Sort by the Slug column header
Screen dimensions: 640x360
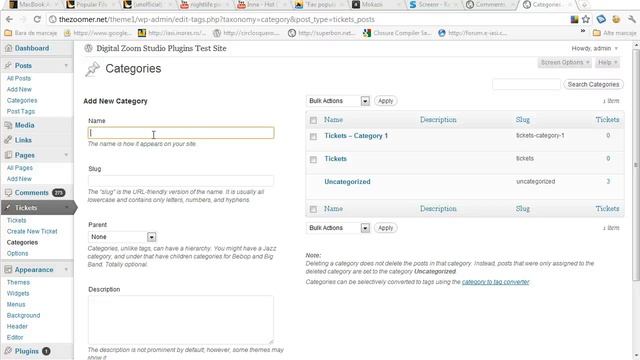point(522,120)
